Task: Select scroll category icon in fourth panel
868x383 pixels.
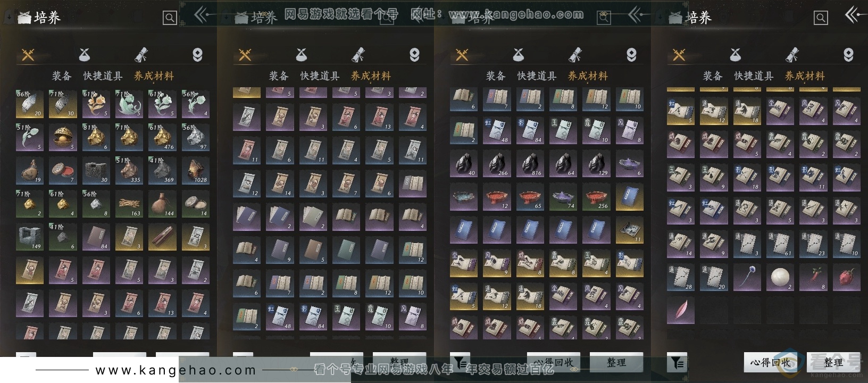Action: [x=792, y=55]
